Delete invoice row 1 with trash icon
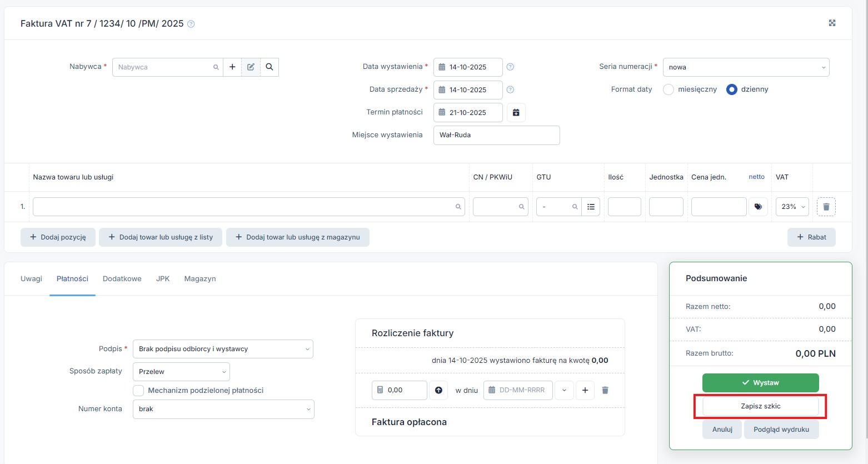This screenshot has height=464, width=868. pyautogui.click(x=826, y=207)
